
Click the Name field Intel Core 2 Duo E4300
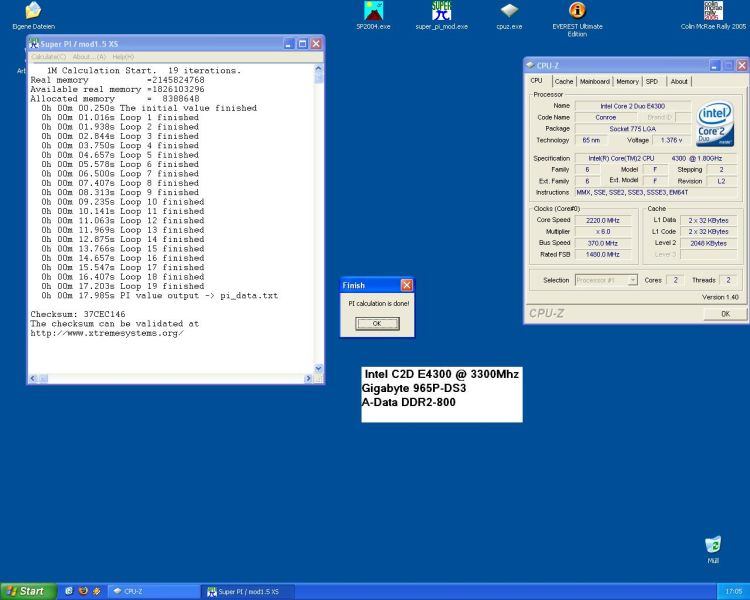click(x=632, y=106)
